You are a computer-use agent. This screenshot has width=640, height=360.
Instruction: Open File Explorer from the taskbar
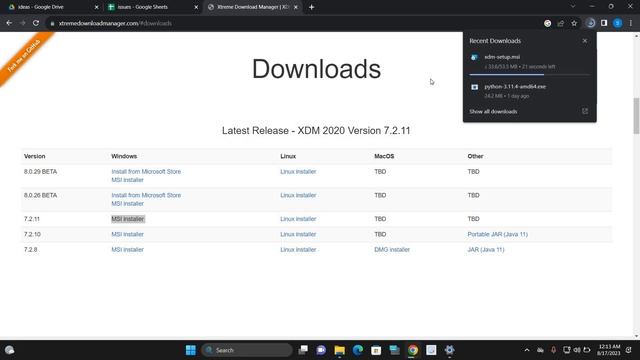(340, 350)
